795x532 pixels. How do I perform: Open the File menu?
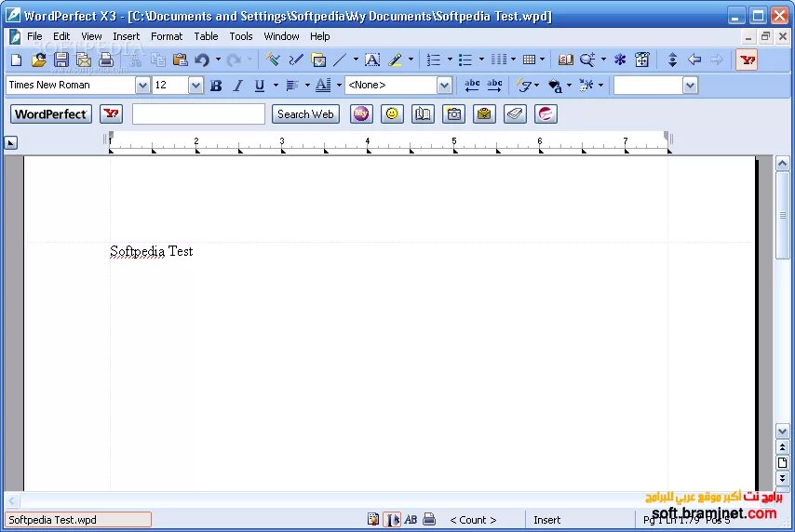click(x=34, y=36)
